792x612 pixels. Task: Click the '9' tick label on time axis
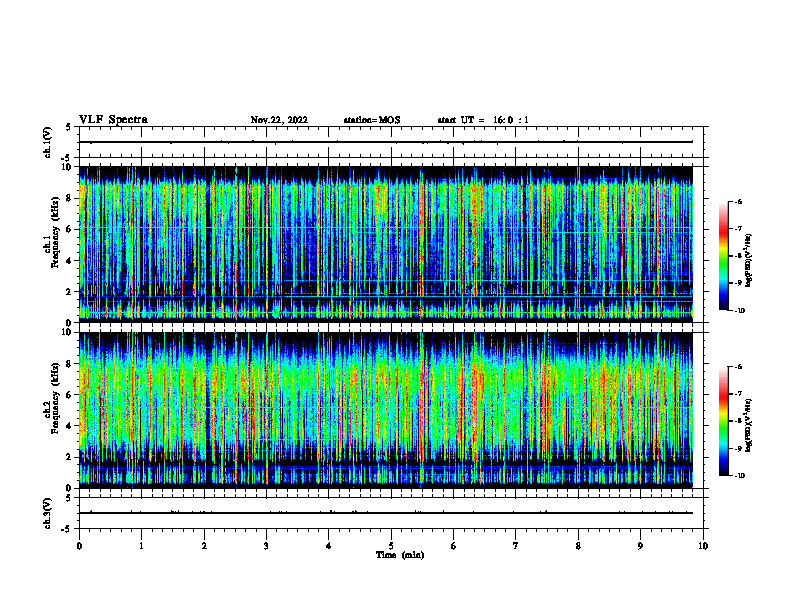click(x=640, y=546)
